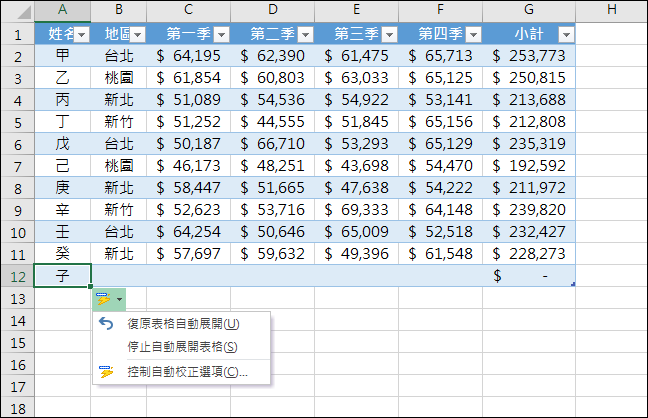Image resolution: width=648 pixels, height=418 pixels.
Task: Select cell with value 49,396
Action: click(x=357, y=253)
